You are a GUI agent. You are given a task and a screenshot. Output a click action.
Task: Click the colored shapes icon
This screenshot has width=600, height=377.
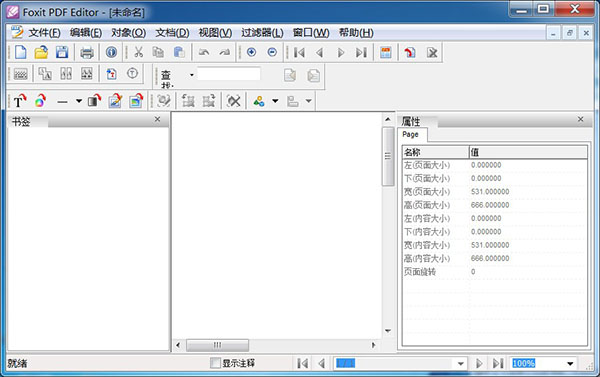coord(259,101)
